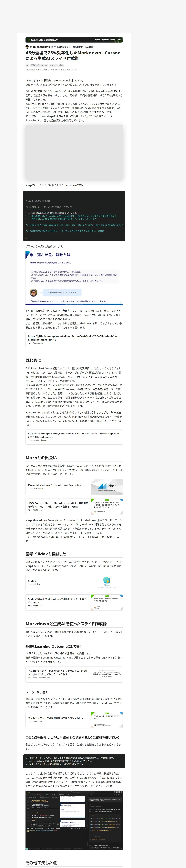Click the VS Code + Marp article thumbnail
The width and height of the screenshot is (186, 868).
coord(107,506)
